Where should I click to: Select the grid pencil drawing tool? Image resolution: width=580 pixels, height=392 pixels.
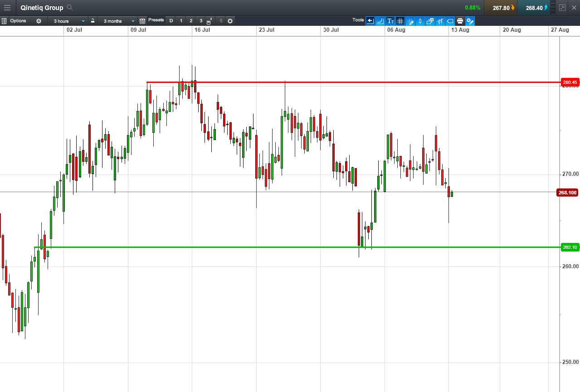pyautogui.click(x=410, y=21)
